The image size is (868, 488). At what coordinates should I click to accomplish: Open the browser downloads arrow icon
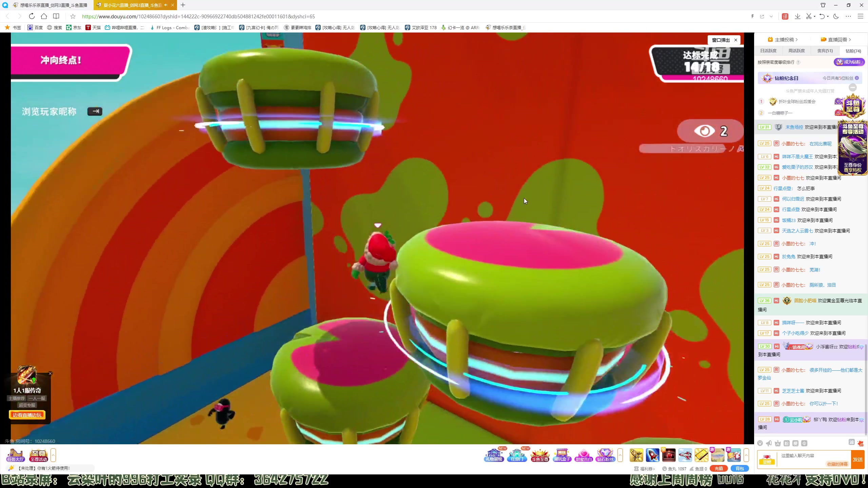coord(797,16)
